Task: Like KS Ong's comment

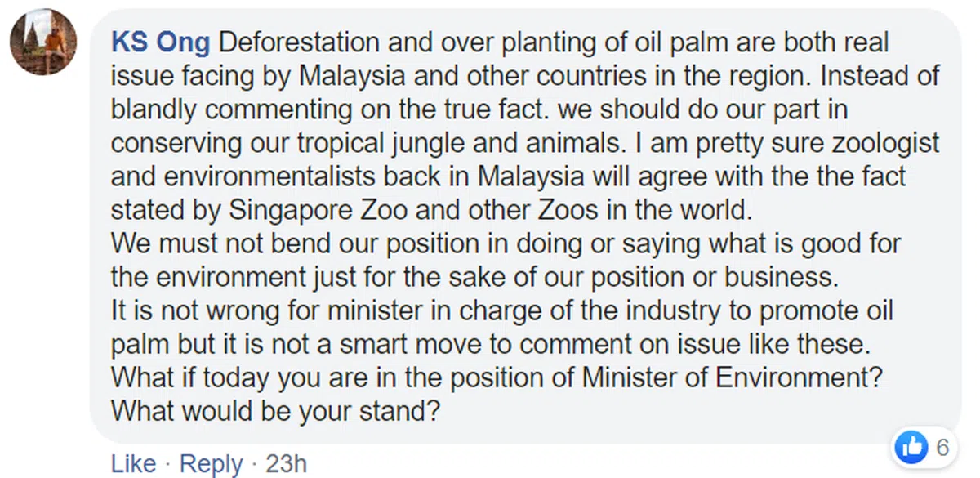Action: point(133,464)
